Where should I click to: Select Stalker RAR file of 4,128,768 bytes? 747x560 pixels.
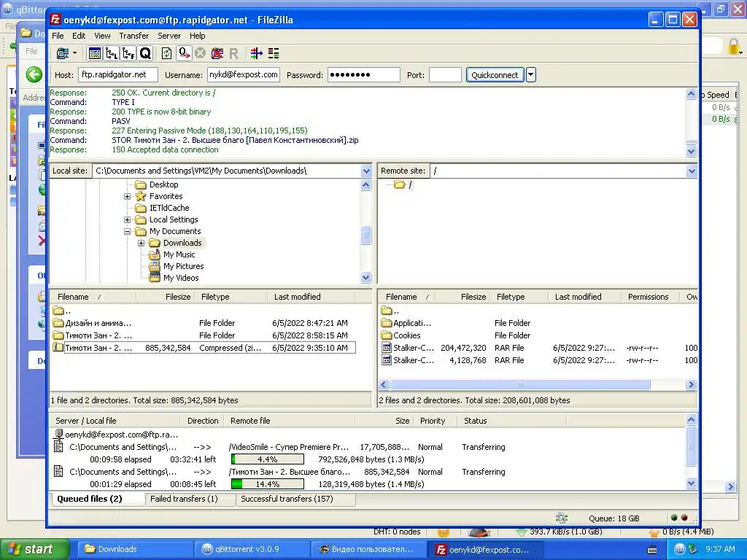[538, 360]
